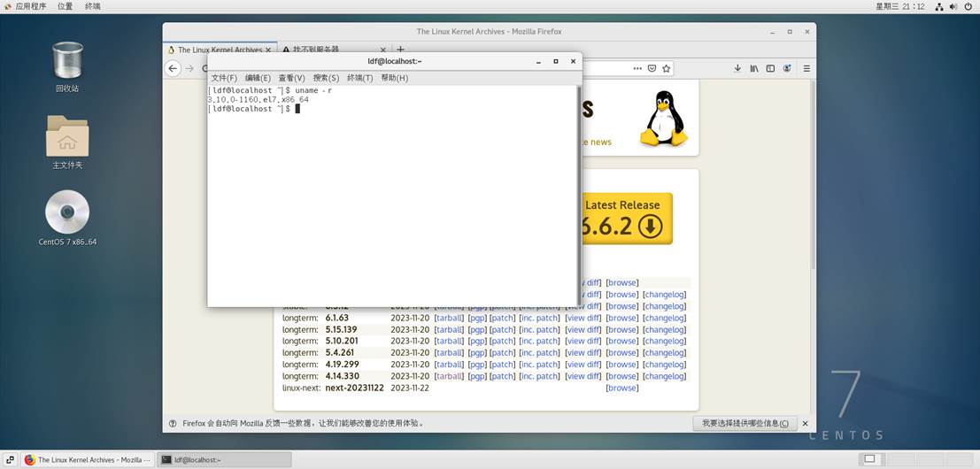Click the Firefox forward arrow button
This screenshot has height=469, width=980.
pos(189,69)
